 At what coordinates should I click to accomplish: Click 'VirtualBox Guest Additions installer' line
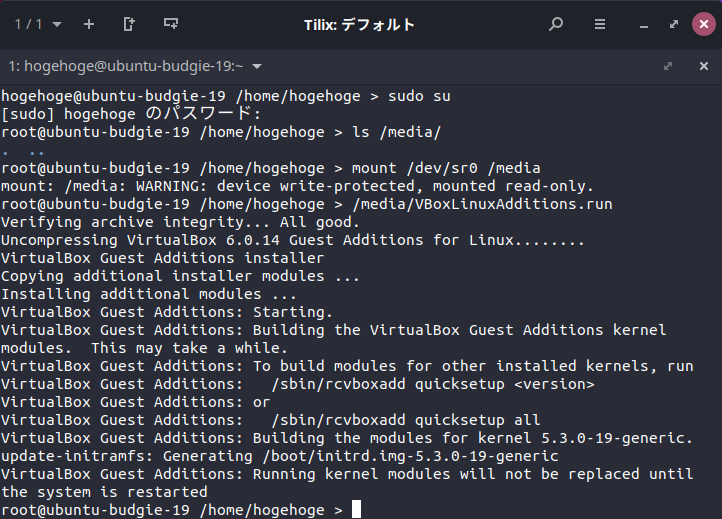point(163,258)
